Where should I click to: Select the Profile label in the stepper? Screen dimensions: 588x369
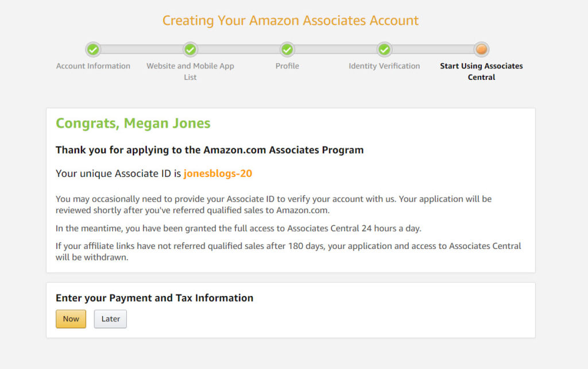point(287,66)
